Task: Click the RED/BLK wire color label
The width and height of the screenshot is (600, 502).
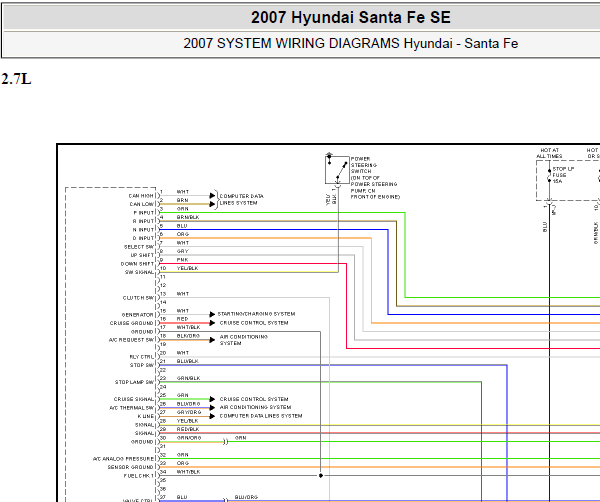Action: [188, 429]
